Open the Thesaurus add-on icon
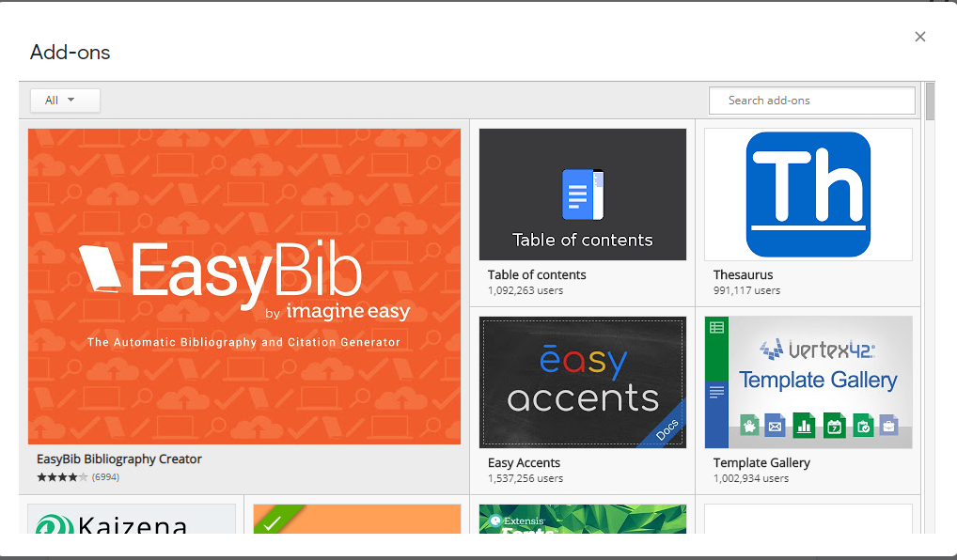The width and height of the screenshot is (957, 560). (x=808, y=194)
